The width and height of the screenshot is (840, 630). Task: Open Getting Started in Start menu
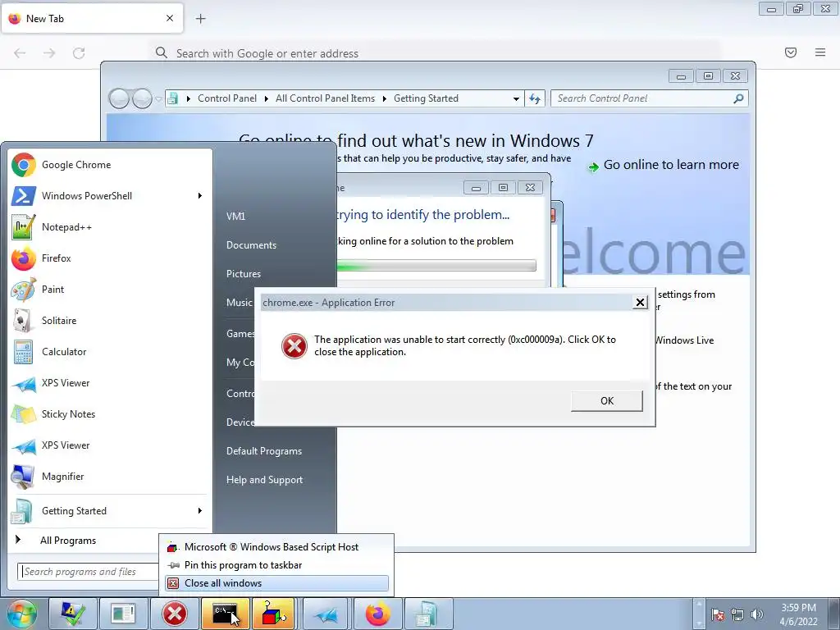pos(110,511)
